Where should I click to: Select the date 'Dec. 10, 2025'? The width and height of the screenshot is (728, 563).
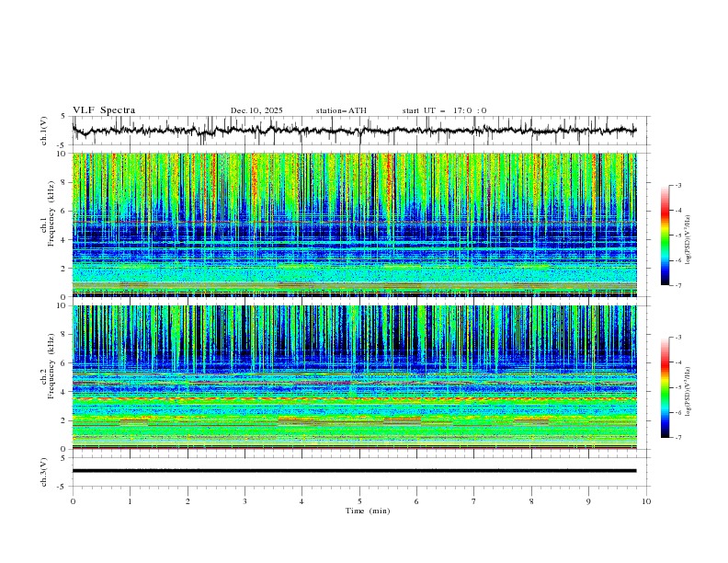256,110
